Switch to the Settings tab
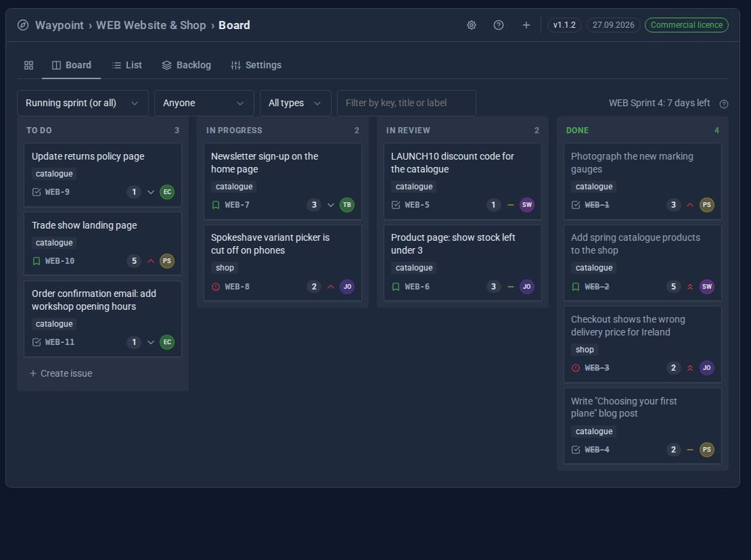Viewport: 751px width, 560px height. [x=256, y=65]
